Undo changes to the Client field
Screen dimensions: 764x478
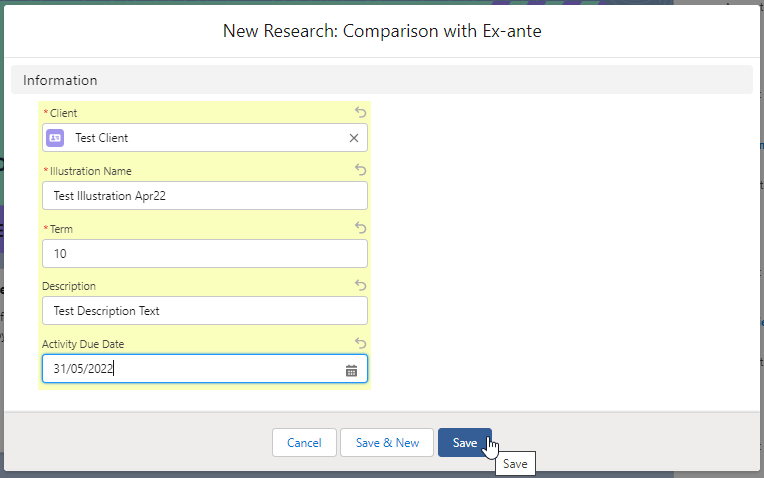tap(360, 113)
